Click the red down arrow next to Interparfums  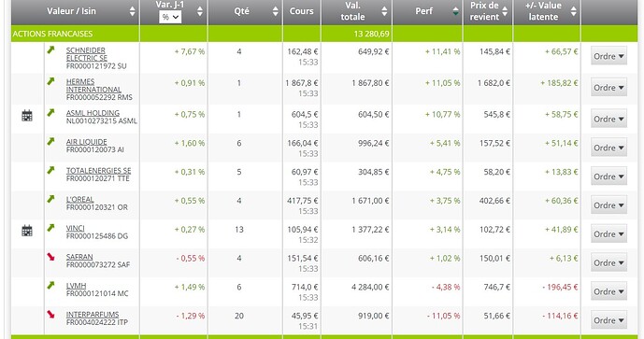pyautogui.click(x=50, y=315)
